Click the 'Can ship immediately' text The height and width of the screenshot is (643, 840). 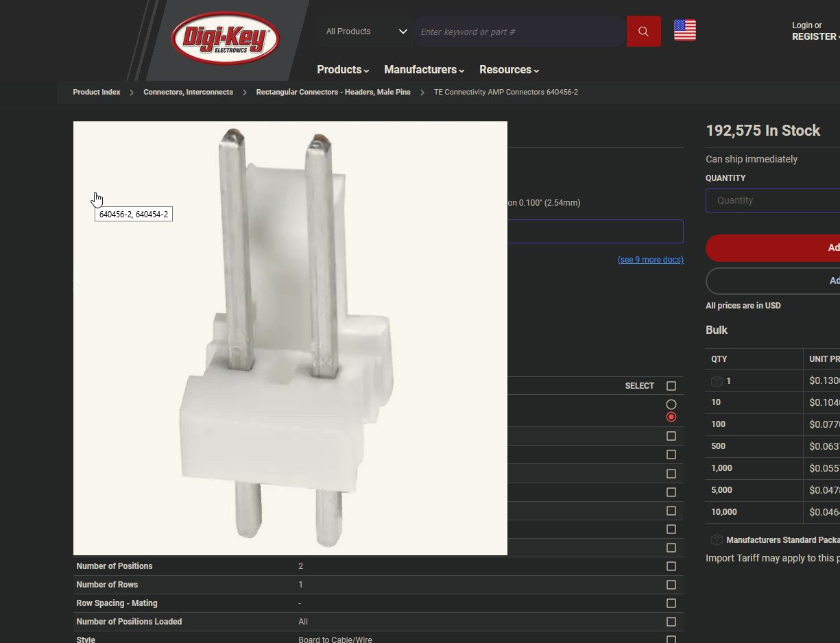[752, 159]
